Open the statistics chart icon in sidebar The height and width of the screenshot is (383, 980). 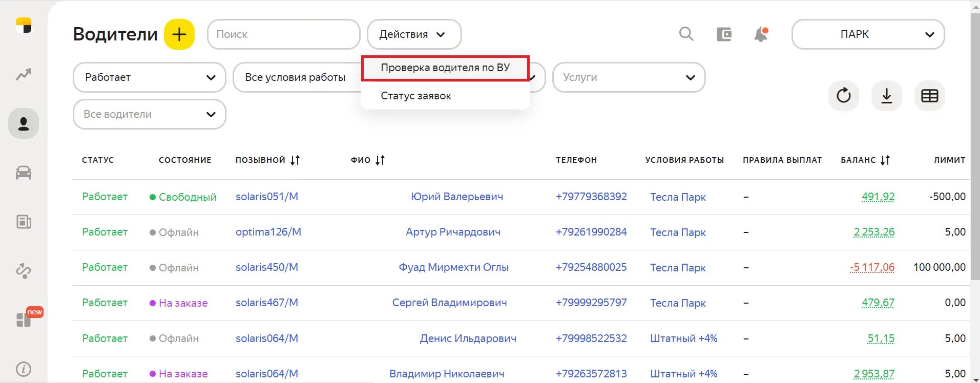[x=24, y=75]
